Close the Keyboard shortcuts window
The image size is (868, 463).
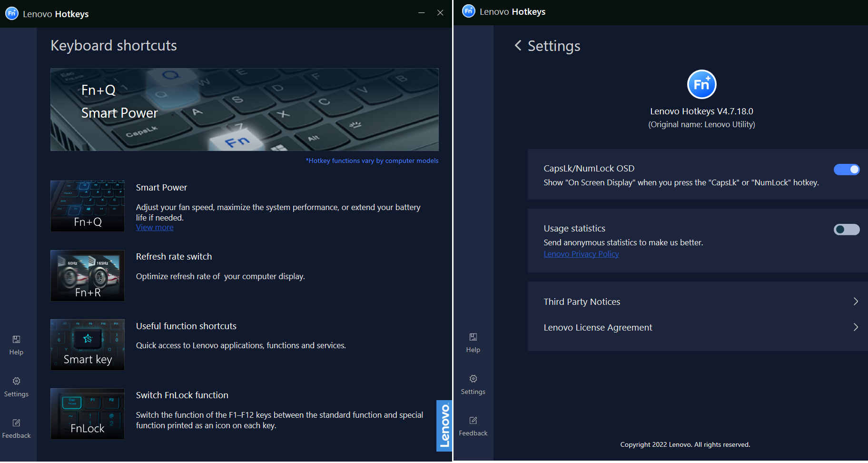pyautogui.click(x=440, y=13)
